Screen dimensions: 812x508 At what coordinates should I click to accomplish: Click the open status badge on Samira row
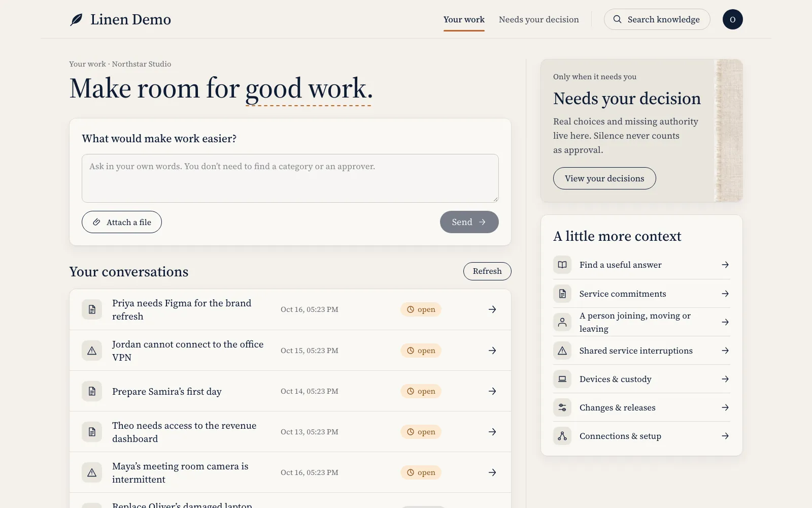pos(421,391)
